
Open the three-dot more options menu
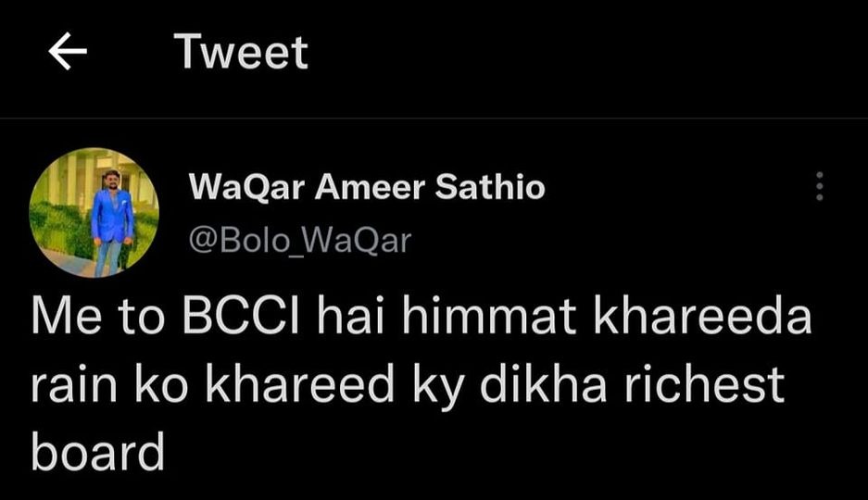819,186
